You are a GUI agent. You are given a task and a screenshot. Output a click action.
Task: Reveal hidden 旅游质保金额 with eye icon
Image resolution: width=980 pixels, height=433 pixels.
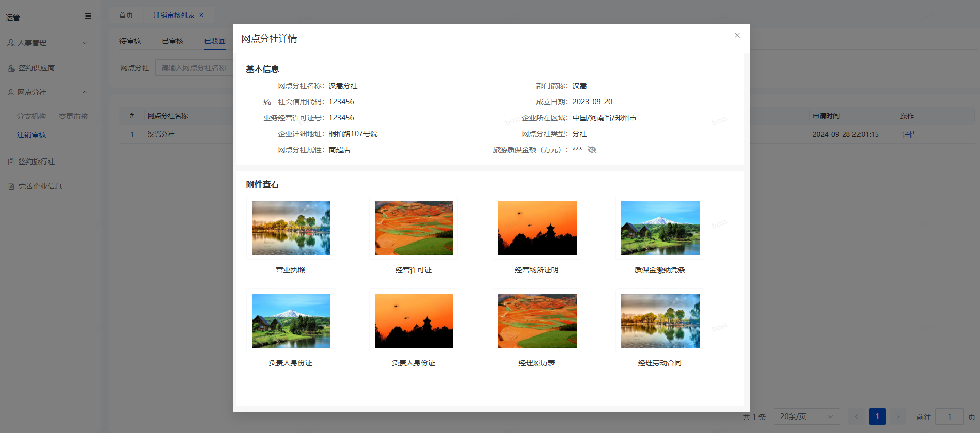(592, 150)
